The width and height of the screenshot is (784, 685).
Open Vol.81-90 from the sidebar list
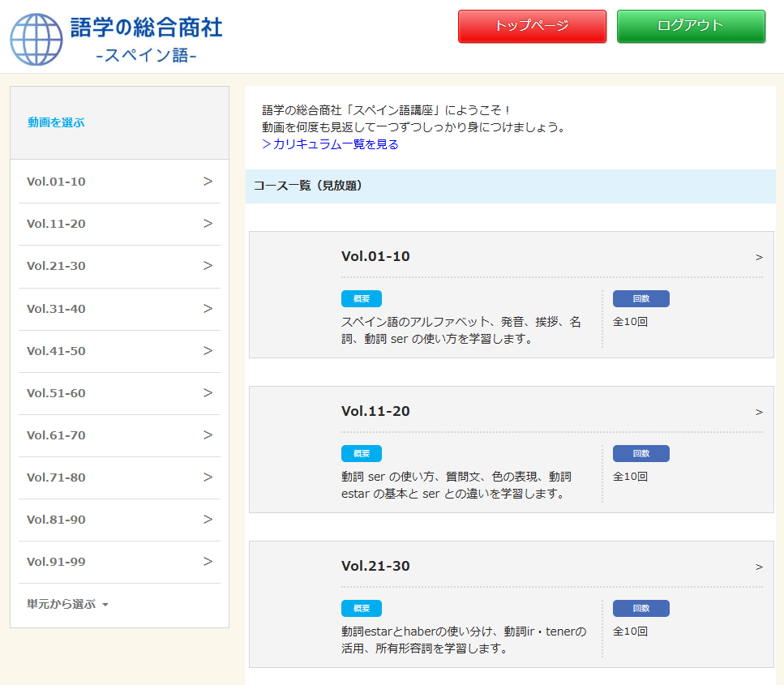point(56,520)
